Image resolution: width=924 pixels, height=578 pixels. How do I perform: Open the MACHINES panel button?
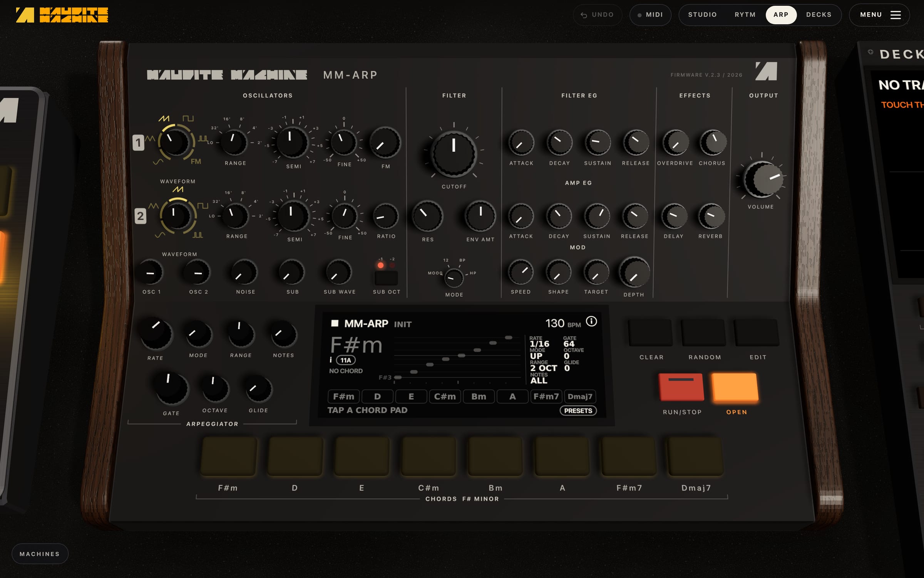[40, 554]
